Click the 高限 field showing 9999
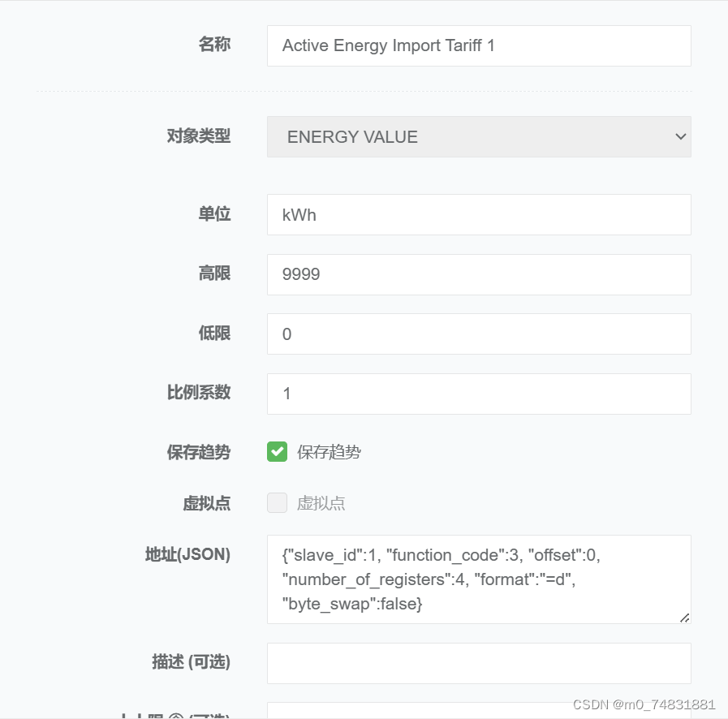 point(479,274)
